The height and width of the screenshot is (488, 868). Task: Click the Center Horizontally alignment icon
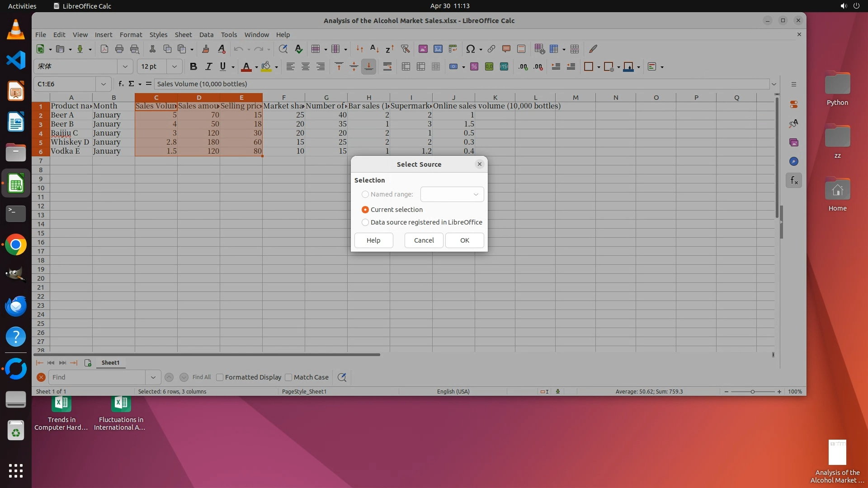(x=306, y=66)
